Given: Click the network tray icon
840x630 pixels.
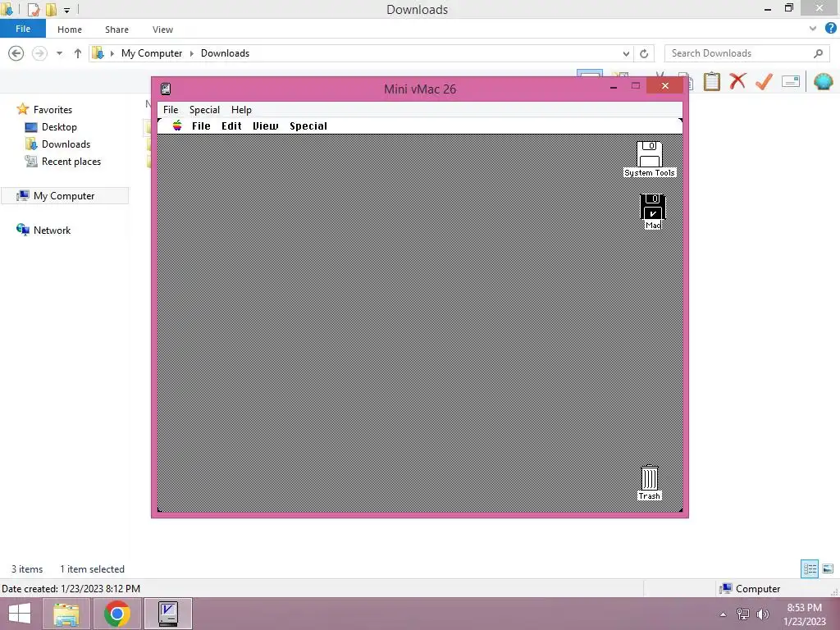Looking at the screenshot, I should 742,614.
